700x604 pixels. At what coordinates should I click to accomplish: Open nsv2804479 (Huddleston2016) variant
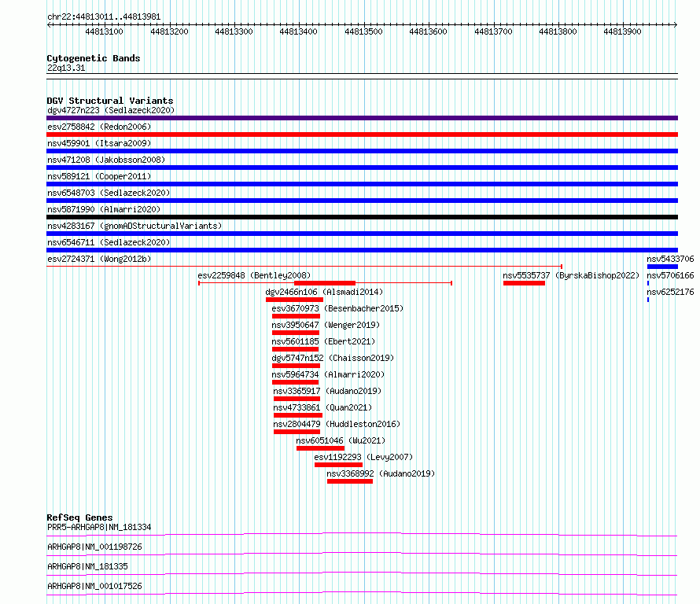[x=337, y=424]
